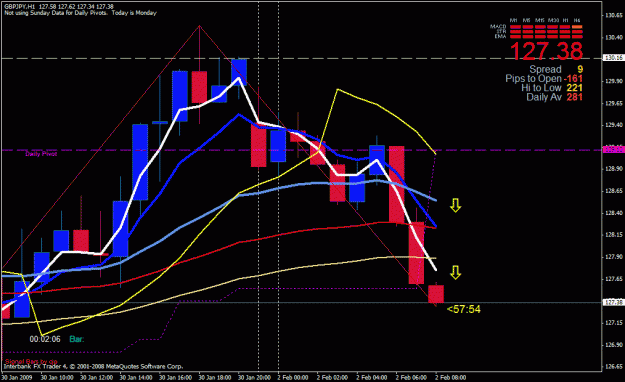
Task: Click the '2 Feb 08:00' time axis label
Action: [x=450, y=377]
